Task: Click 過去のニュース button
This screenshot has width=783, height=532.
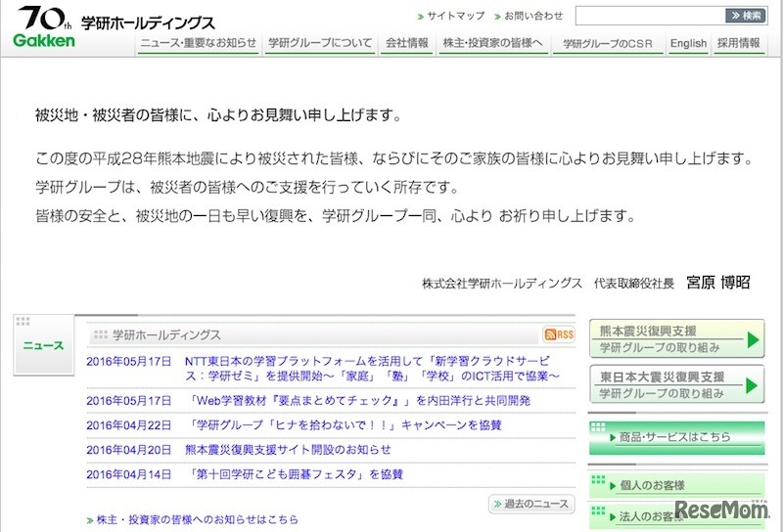Action: [530, 504]
